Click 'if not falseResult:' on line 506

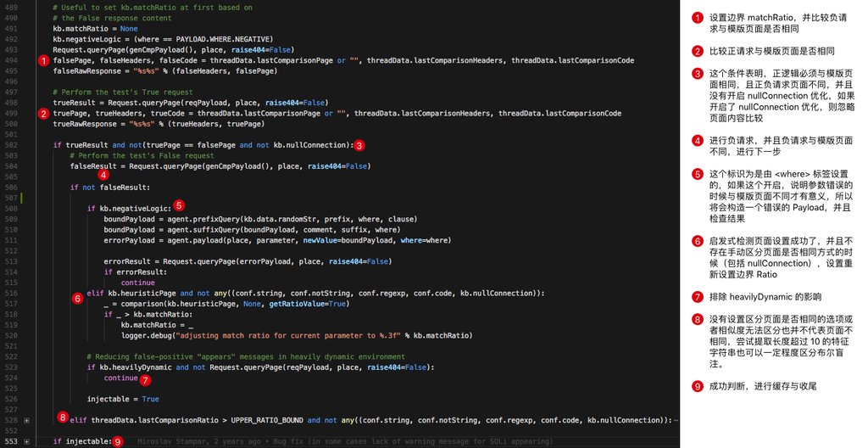(x=110, y=188)
